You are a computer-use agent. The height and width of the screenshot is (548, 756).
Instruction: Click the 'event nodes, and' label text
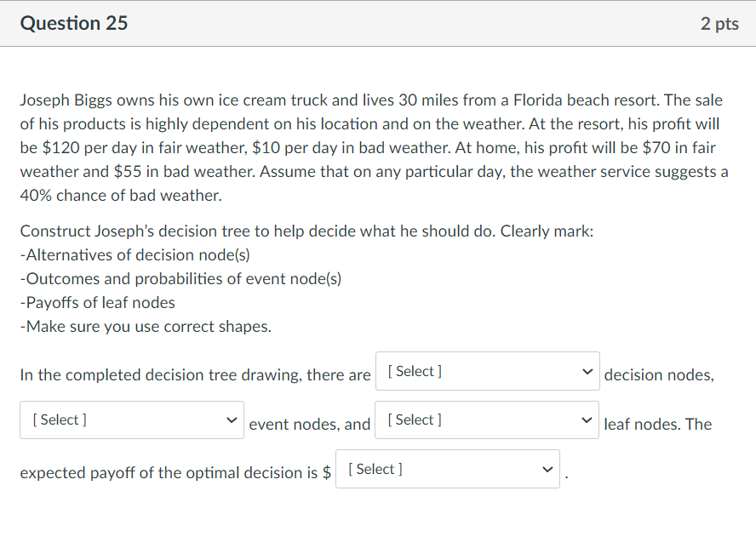tap(310, 424)
